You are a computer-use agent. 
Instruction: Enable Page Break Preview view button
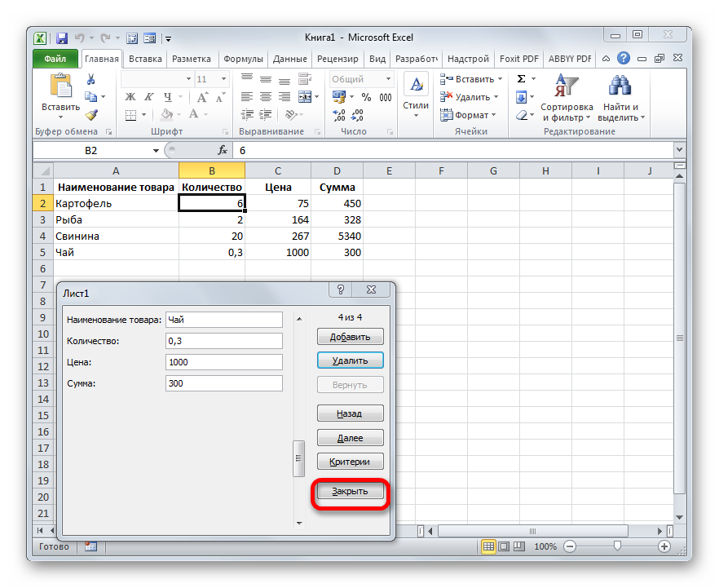[x=519, y=546]
